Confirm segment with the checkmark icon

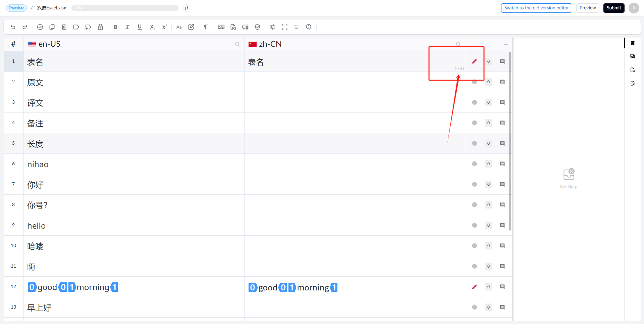click(x=40, y=27)
